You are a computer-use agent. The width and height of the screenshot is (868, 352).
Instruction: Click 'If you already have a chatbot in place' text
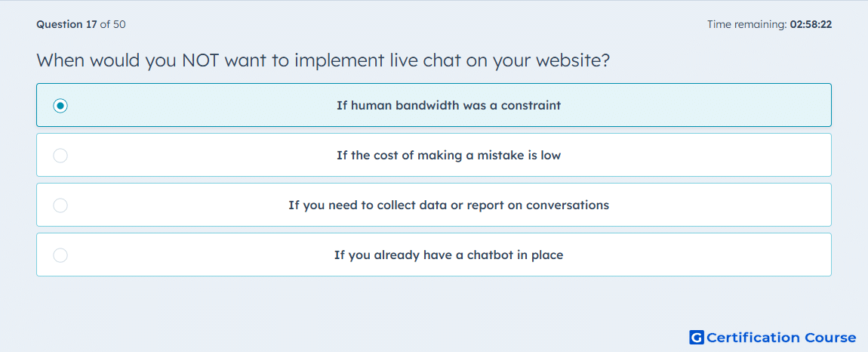(x=448, y=255)
